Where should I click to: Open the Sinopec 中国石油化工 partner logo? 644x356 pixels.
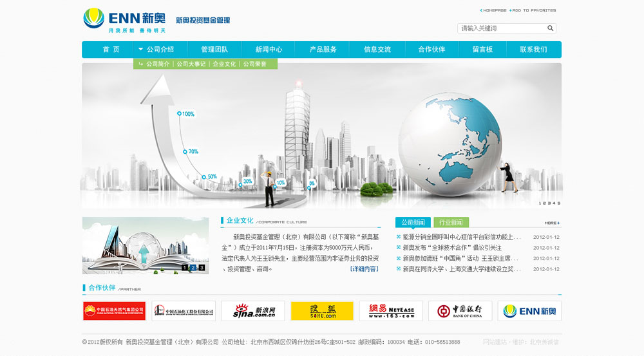[x=184, y=311]
